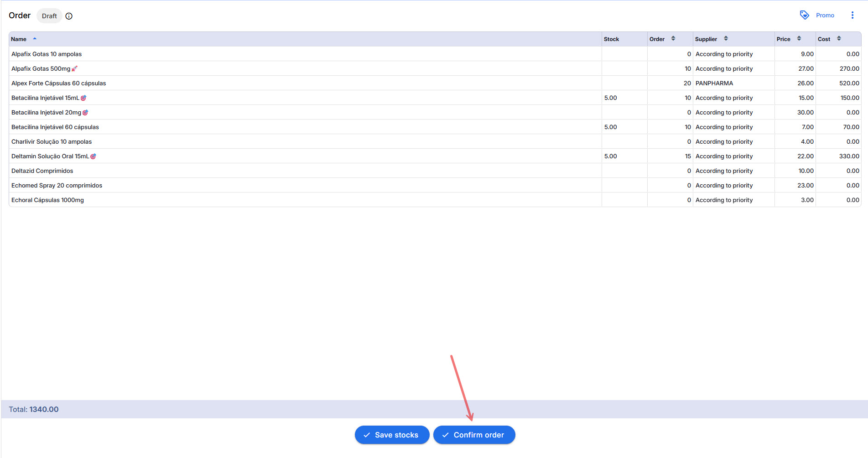This screenshot has height=458, width=868.
Task: Click the cost 330.00 cell
Action: click(838, 156)
